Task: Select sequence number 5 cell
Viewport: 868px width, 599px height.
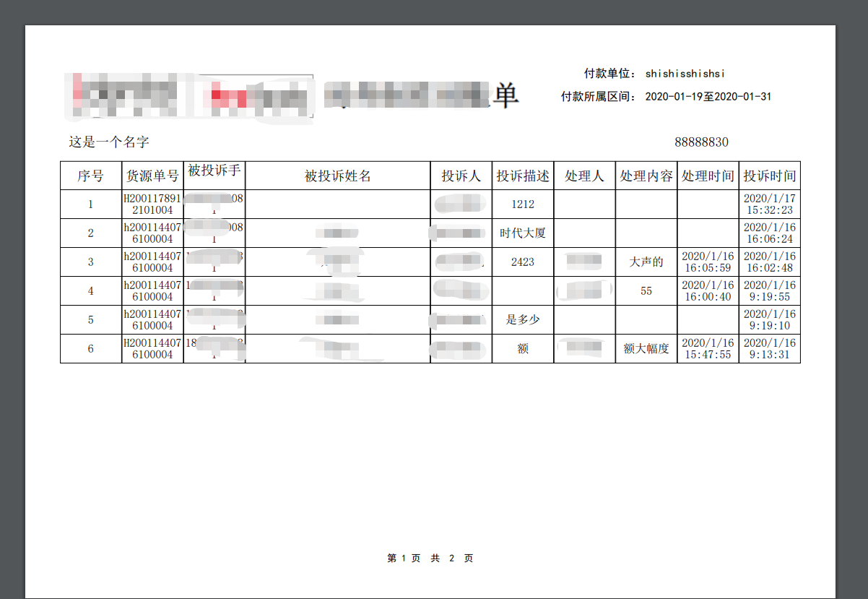Action: coord(91,320)
